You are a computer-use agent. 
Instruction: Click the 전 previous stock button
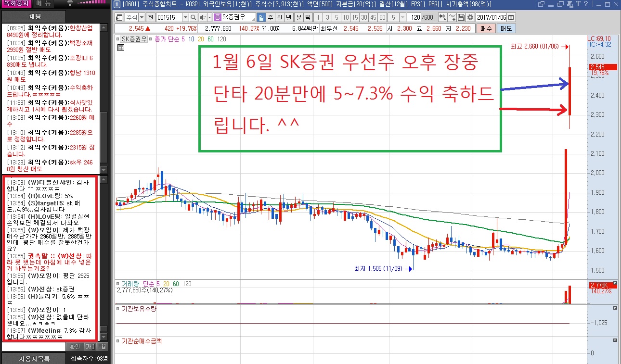coord(151,17)
